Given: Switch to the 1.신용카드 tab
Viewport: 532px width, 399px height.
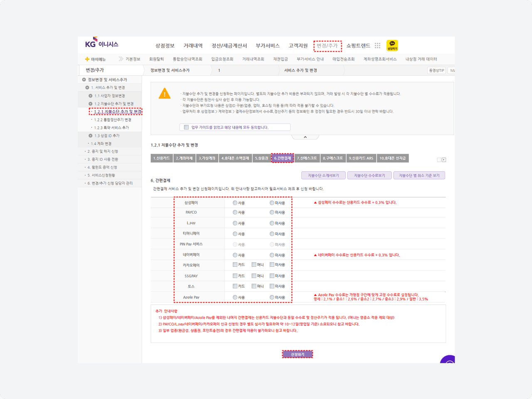Looking at the screenshot, I should click(162, 158).
